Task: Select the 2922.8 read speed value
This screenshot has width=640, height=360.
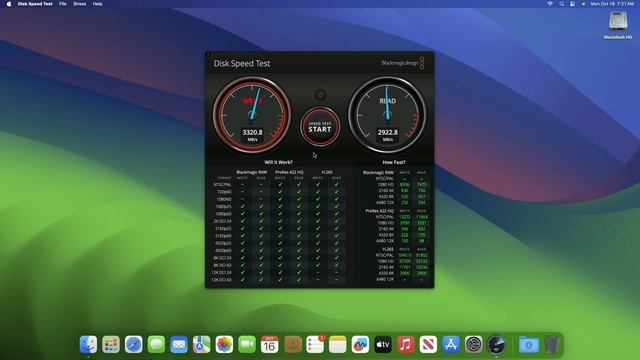Action: (387, 132)
